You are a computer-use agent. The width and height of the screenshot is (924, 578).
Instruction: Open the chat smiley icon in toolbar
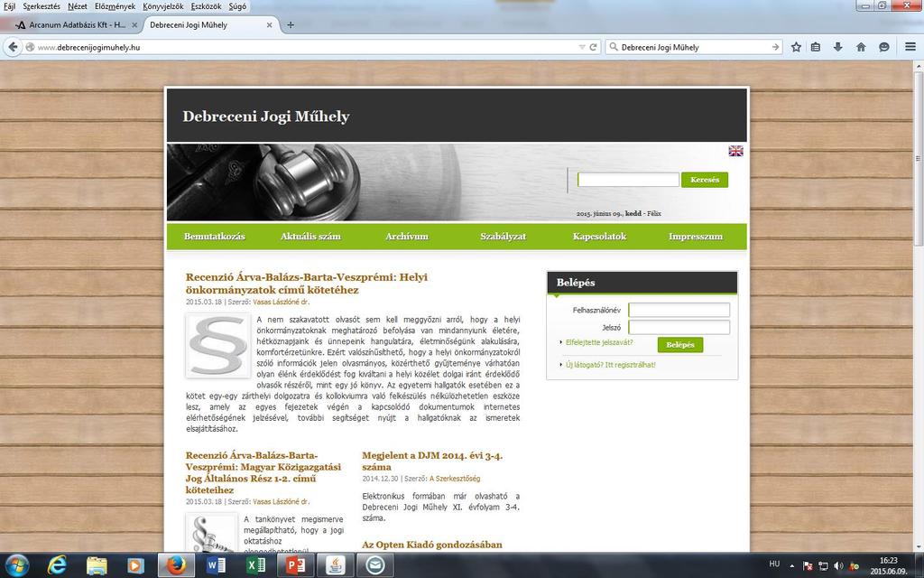(x=884, y=47)
